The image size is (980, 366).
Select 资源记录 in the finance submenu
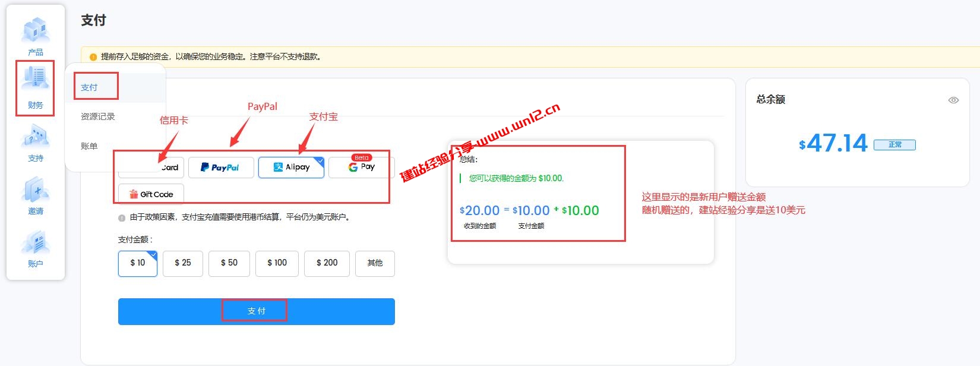(x=98, y=116)
